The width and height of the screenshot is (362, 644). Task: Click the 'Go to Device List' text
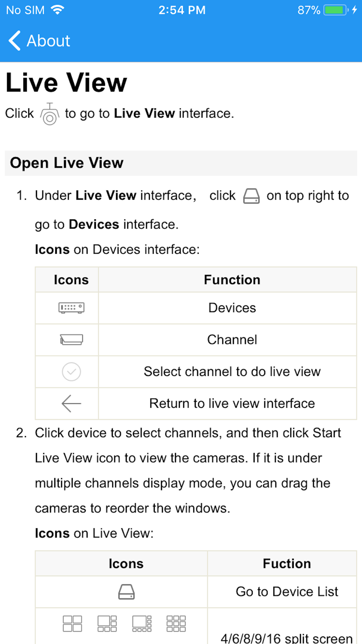[x=287, y=592]
